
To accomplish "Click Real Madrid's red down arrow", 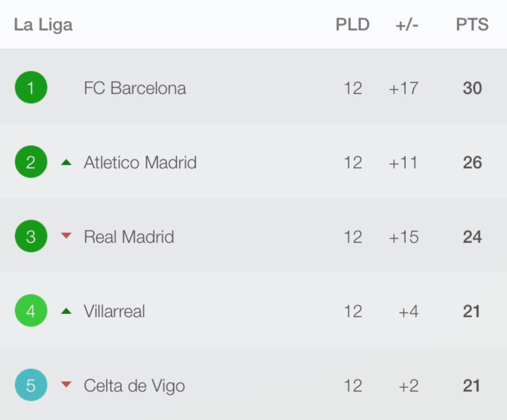I will (x=66, y=236).
